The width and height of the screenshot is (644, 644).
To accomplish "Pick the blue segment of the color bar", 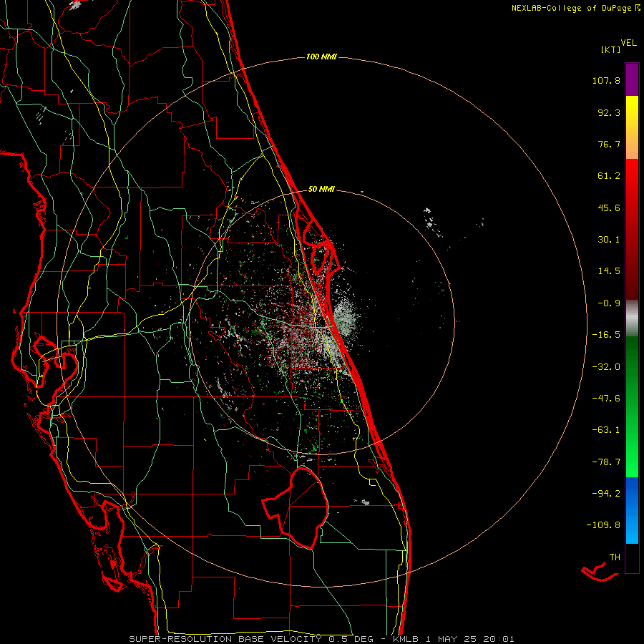I will point(632,510).
